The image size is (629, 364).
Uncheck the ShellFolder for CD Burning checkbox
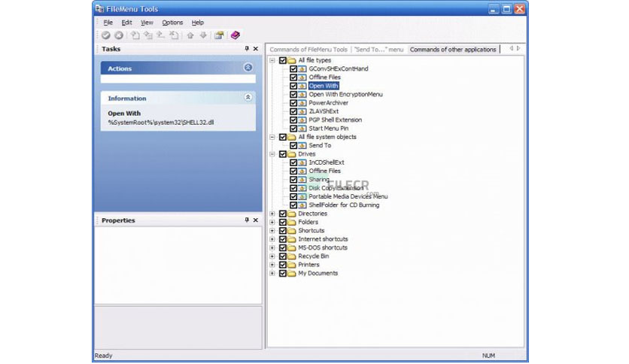[x=293, y=205]
